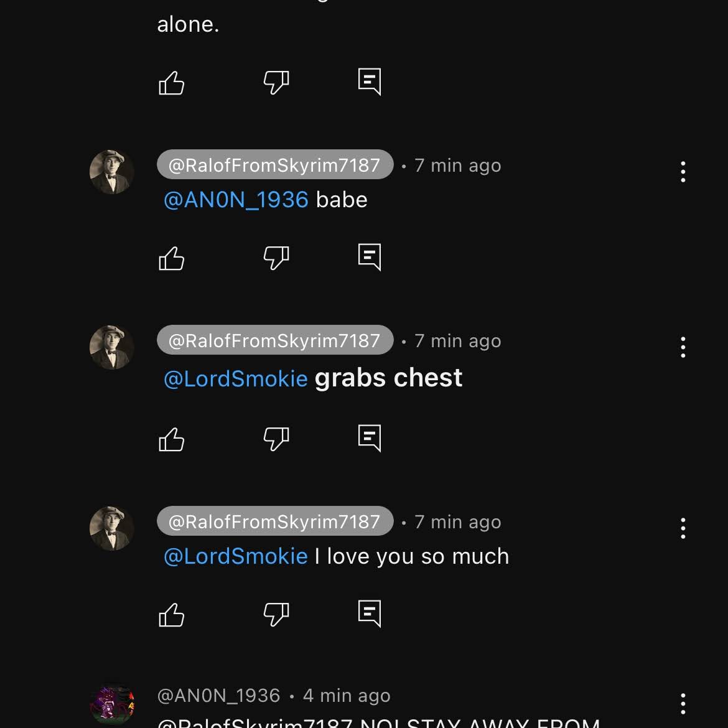This screenshot has width=728, height=728.
Task: Open the @RalofFromSkyrim7187 channel from "babe" comment
Action: 274,165
